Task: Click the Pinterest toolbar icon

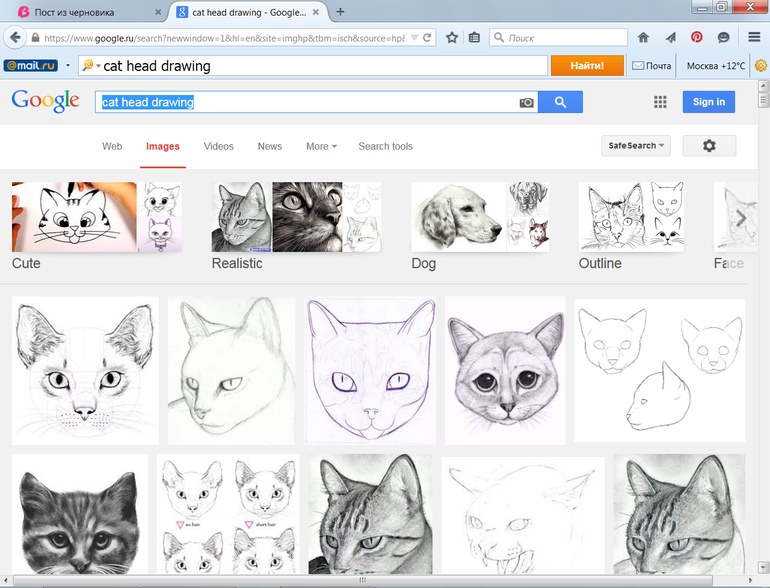Action: (x=697, y=37)
